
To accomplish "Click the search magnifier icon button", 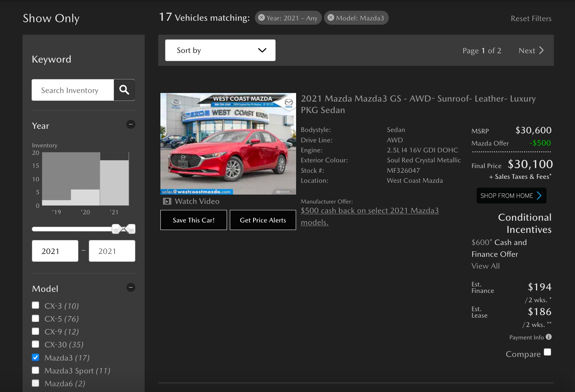I will tap(124, 90).
